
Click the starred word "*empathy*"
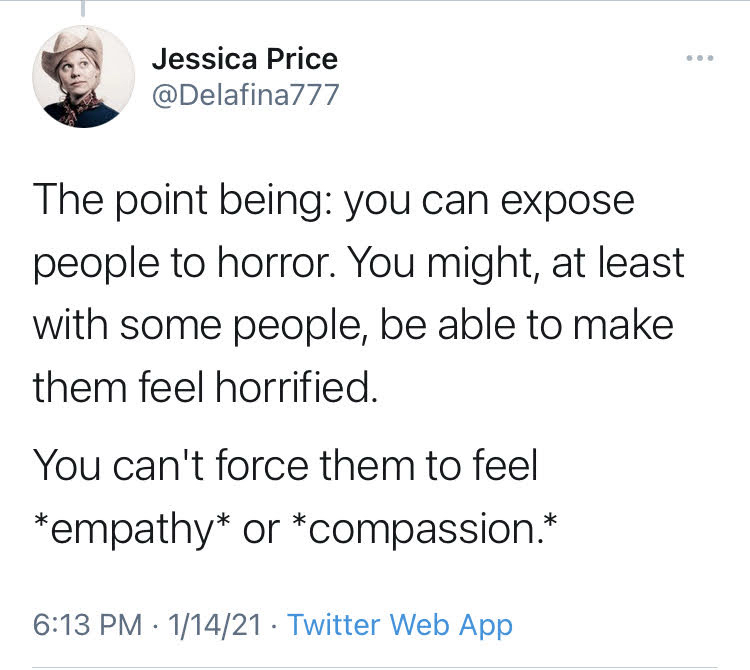[x=131, y=528]
